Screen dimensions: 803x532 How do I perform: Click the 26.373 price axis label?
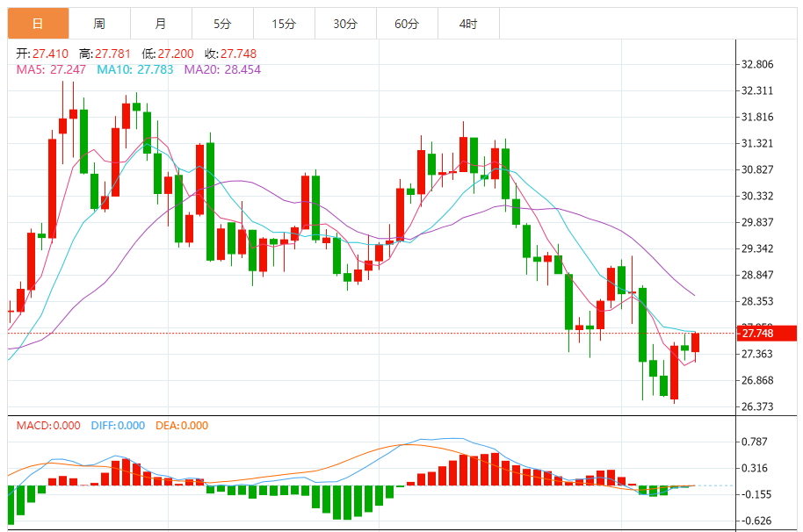(757, 406)
